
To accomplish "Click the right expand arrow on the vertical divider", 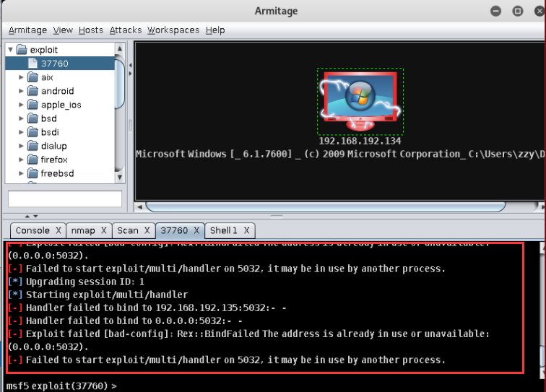I will [x=130, y=74].
